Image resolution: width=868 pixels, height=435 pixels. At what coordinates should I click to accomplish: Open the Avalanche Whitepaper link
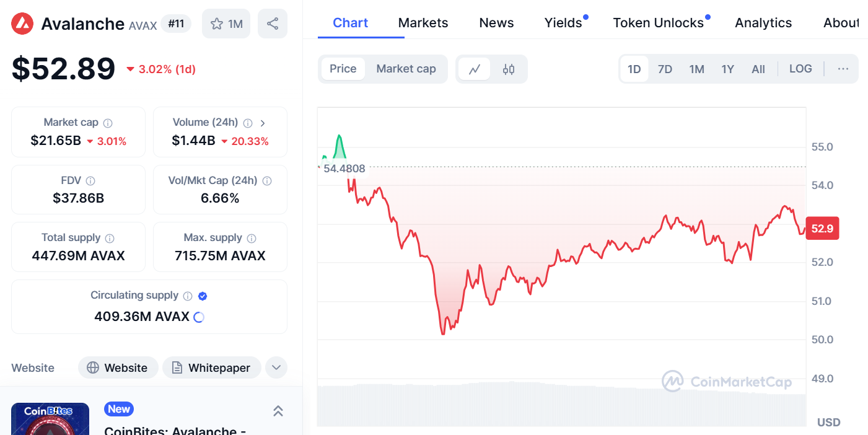(211, 367)
